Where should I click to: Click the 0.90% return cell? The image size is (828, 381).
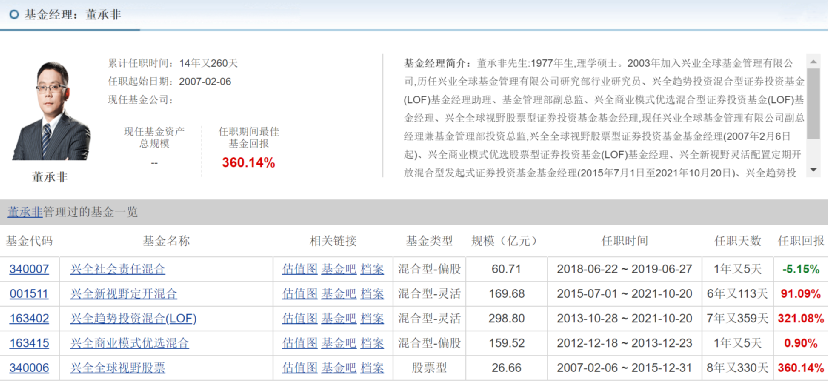[801, 344]
